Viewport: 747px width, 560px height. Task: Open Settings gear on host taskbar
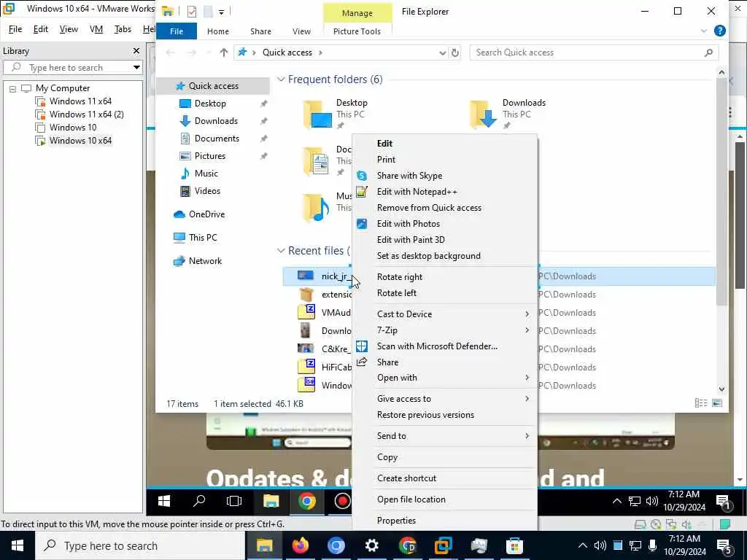[371, 545]
